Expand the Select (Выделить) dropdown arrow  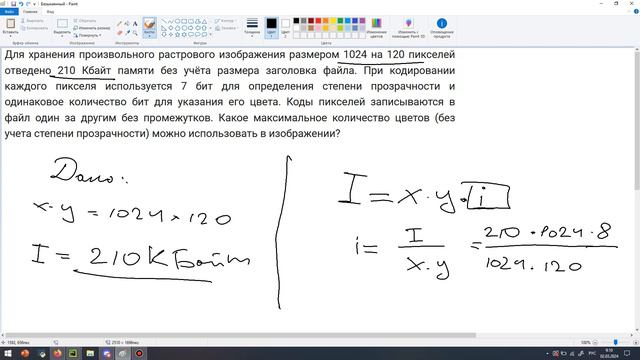62,36
